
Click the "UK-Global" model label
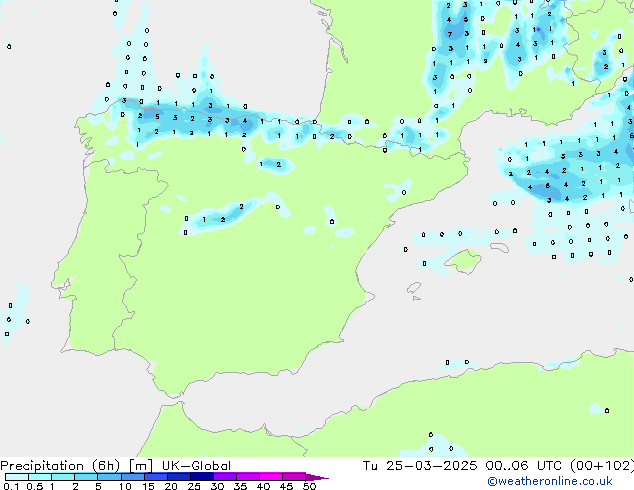(196, 466)
